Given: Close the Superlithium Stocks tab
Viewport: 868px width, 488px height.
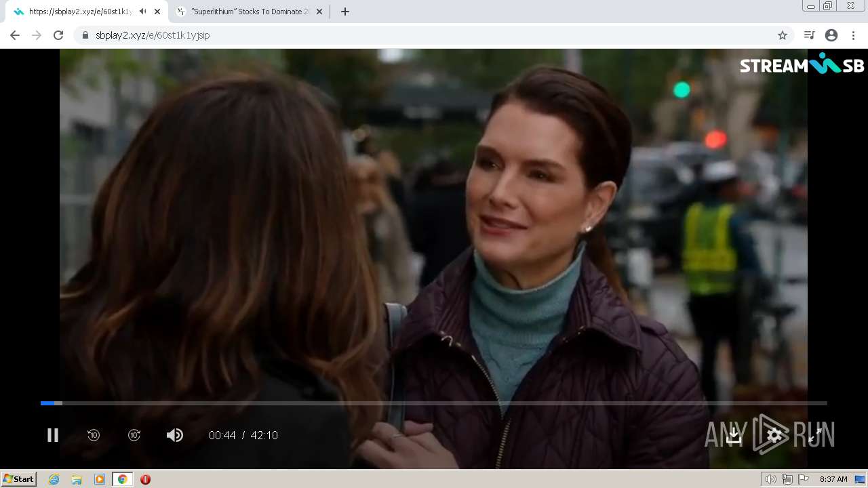Looking at the screenshot, I should coord(319,12).
